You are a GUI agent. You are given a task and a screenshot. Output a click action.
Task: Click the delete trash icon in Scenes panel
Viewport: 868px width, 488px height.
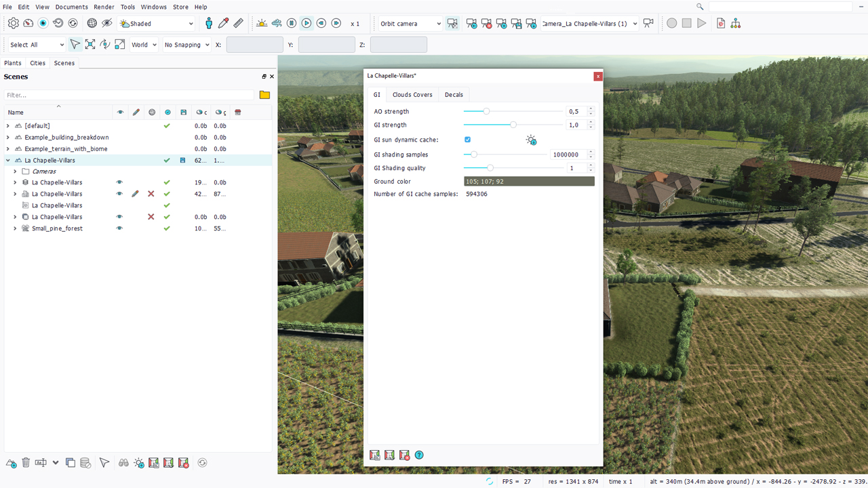[26, 463]
